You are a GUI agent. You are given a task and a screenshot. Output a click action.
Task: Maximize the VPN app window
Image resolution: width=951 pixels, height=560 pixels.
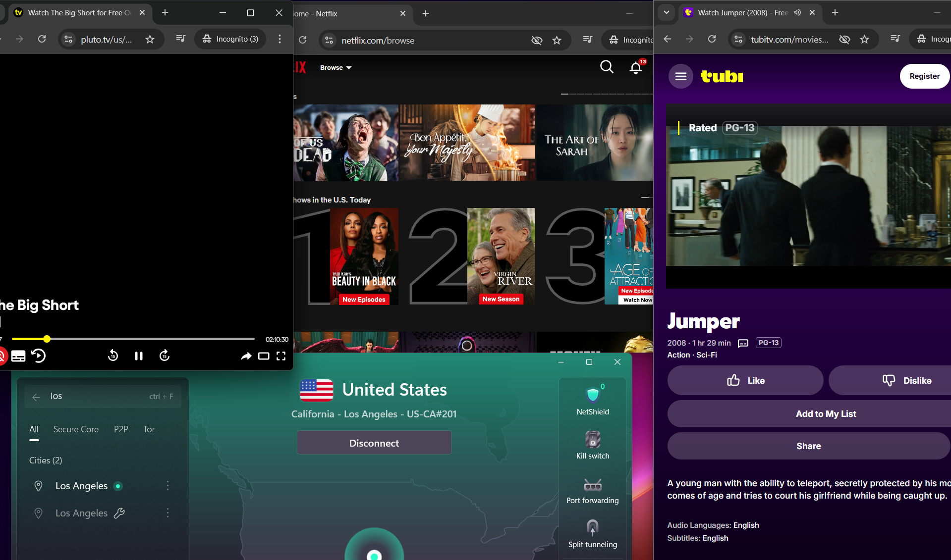pyautogui.click(x=589, y=362)
